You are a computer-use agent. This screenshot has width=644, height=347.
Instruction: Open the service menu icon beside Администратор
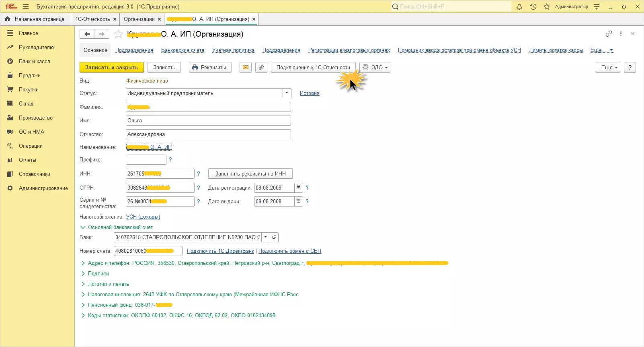point(597,7)
